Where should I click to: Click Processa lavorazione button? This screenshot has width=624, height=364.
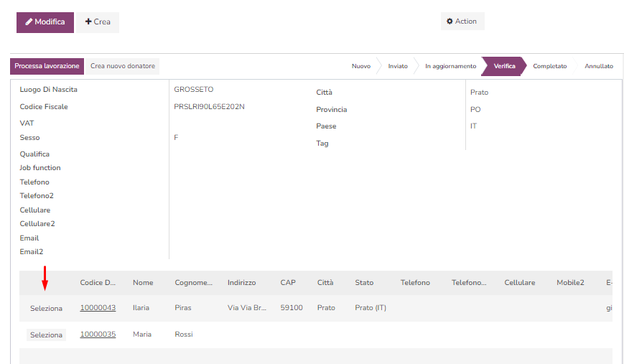[x=47, y=66]
